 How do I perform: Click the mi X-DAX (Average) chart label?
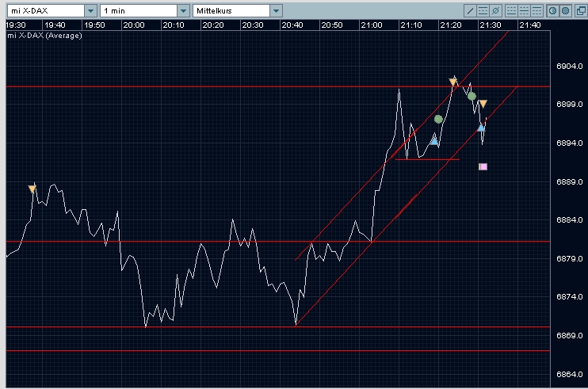[44, 36]
